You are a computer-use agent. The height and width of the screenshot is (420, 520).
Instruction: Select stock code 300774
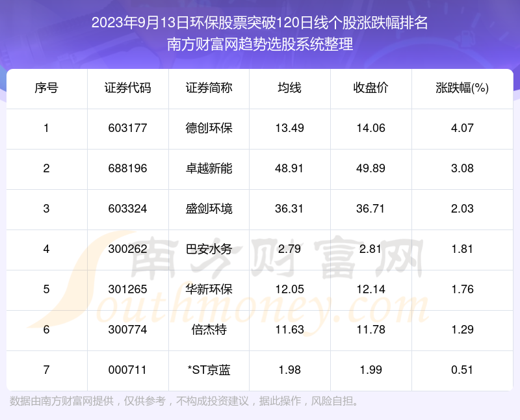pyautogui.click(x=127, y=330)
